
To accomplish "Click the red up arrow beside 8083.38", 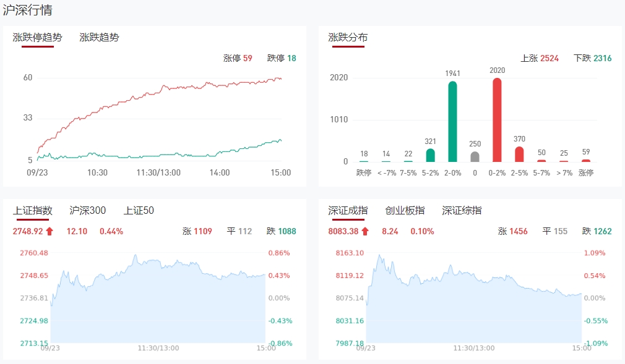I will pos(365,231).
